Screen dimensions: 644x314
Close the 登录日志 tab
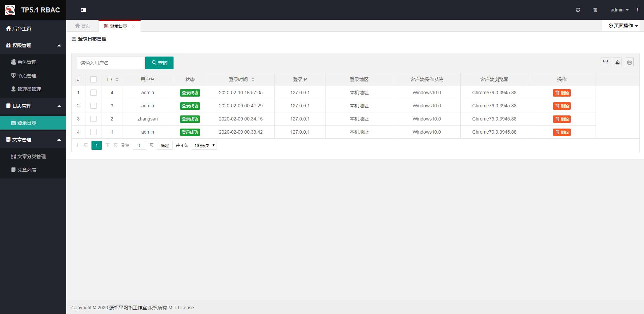point(133,26)
